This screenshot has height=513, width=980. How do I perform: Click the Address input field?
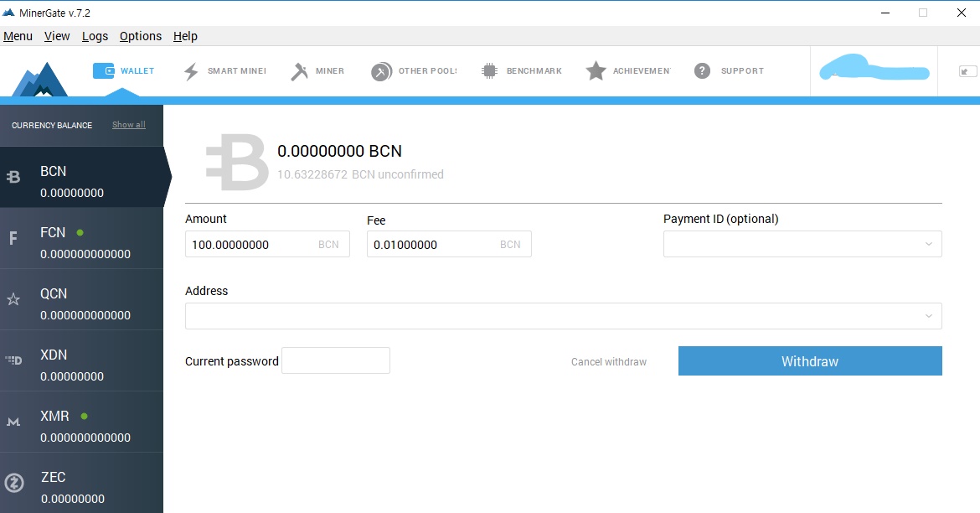coord(563,316)
